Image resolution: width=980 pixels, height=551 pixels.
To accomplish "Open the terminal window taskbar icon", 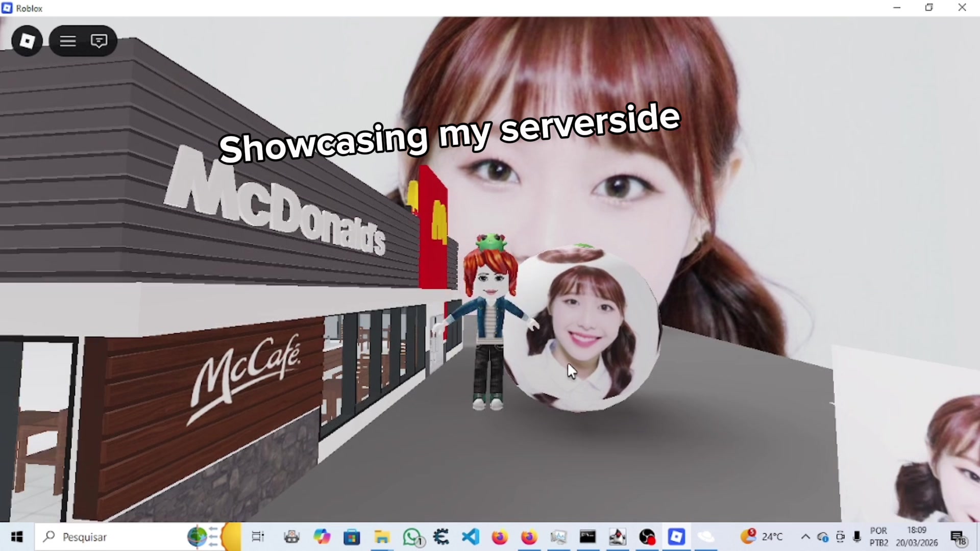I will (x=587, y=537).
